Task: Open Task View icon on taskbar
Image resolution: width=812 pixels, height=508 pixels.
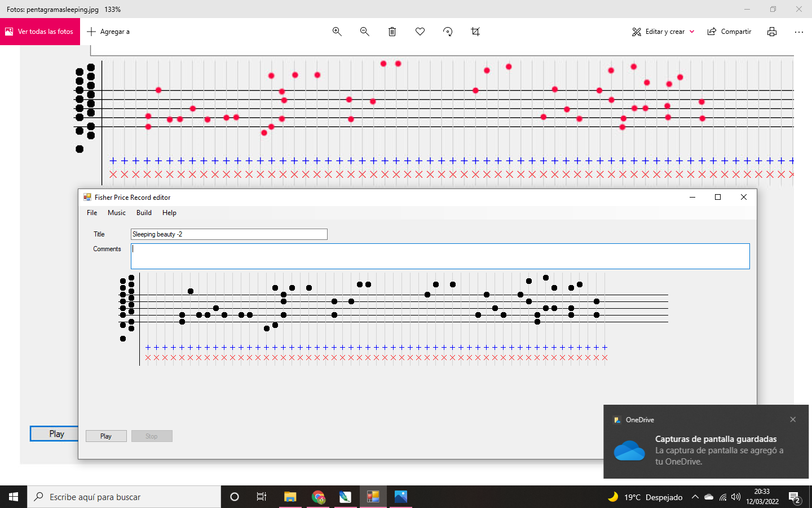Action: 262,497
